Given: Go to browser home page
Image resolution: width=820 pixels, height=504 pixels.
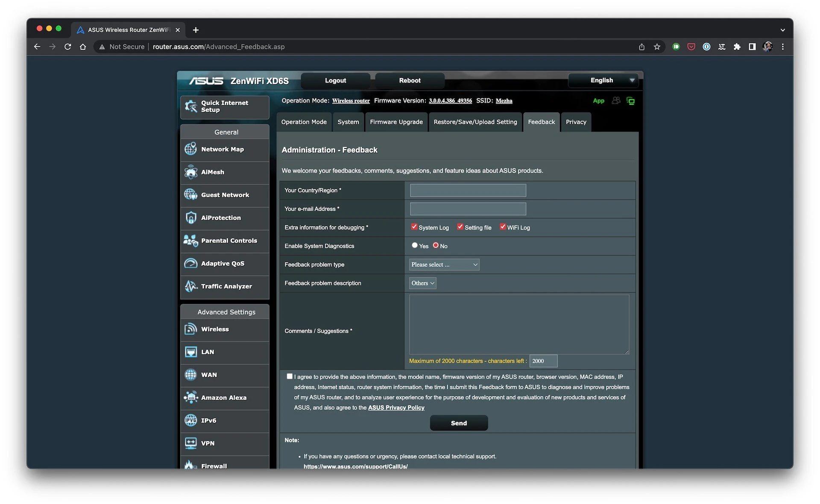Looking at the screenshot, I should [83, 47].
